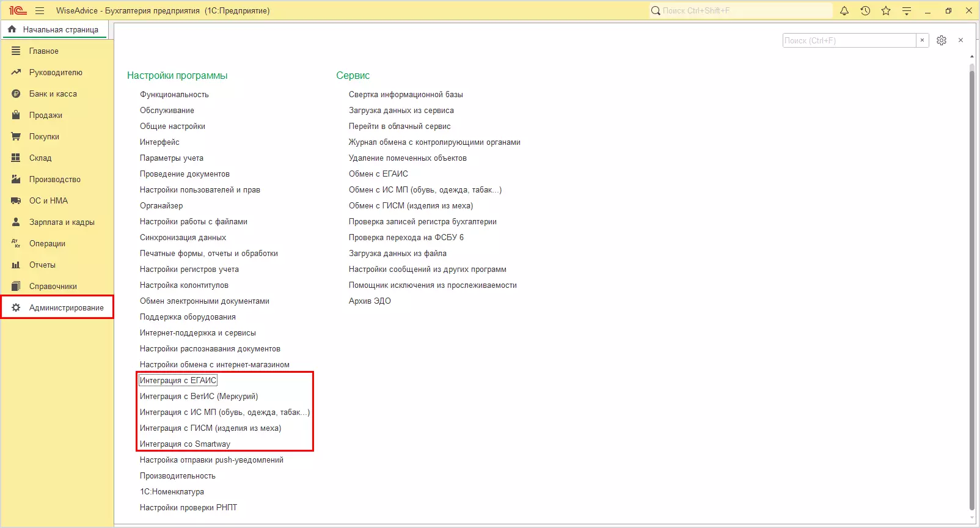
Task: Open the Отчеты section label
Action: point(42,265)
